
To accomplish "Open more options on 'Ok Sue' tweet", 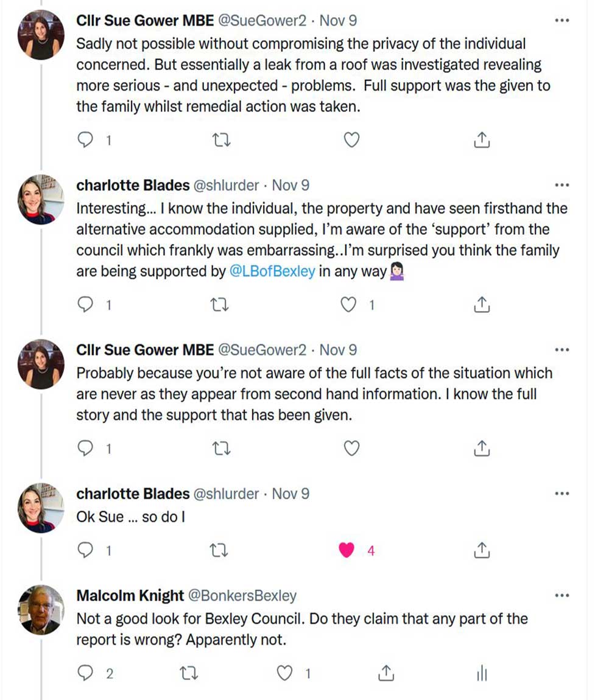I will coord(562,494).
